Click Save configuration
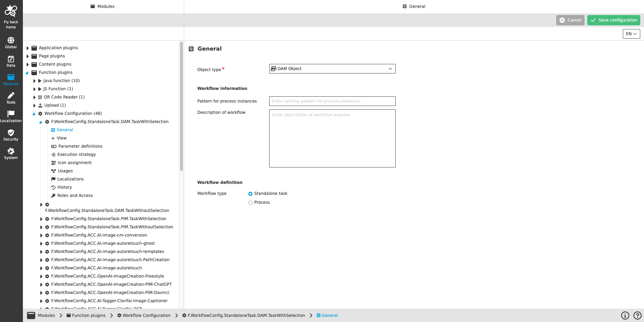 (614, 20)
